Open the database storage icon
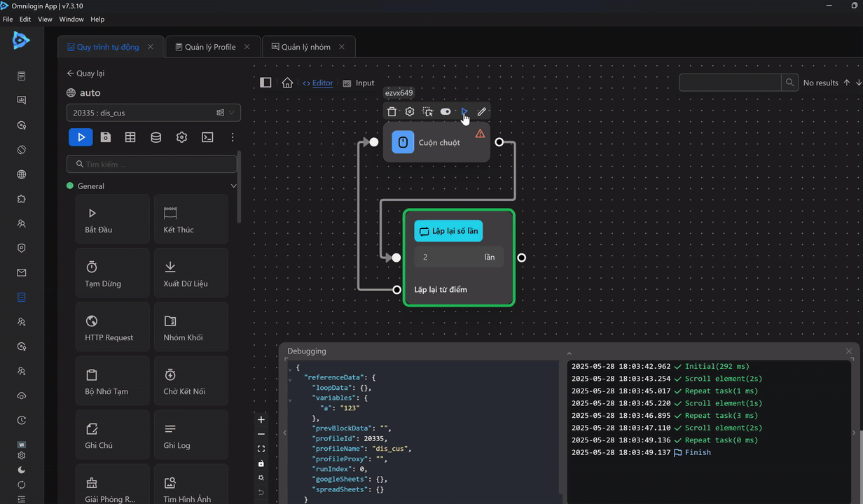 [156, 137]
